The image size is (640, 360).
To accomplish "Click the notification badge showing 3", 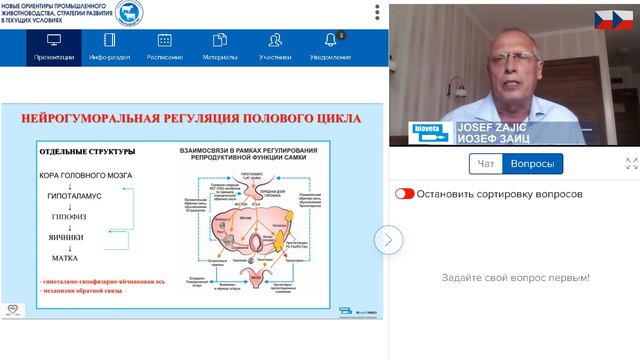I will coord(341,36).
